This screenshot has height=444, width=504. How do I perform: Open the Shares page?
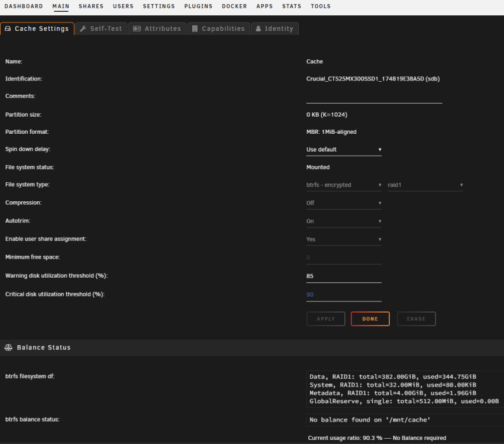point(91,6)
